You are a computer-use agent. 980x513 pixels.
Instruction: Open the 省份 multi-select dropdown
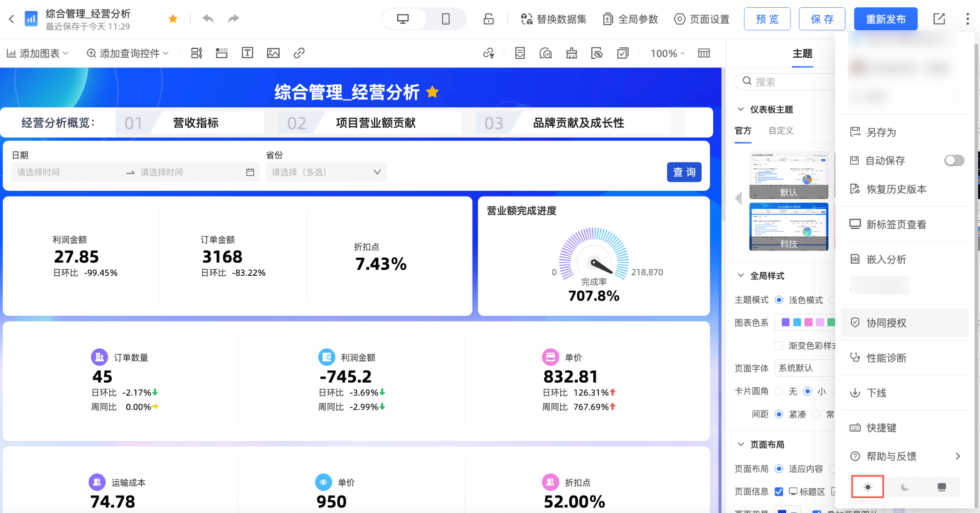[x=327, y=172]
